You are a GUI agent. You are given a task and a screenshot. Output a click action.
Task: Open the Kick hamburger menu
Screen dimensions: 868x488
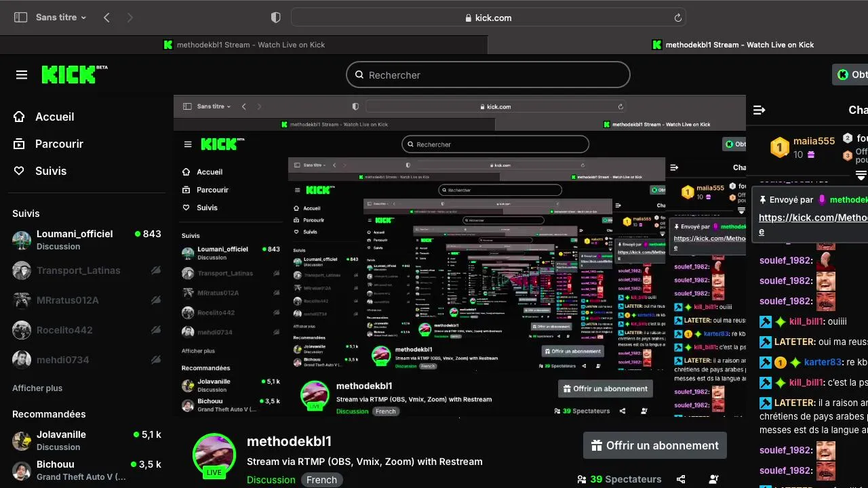pos(22,75)
